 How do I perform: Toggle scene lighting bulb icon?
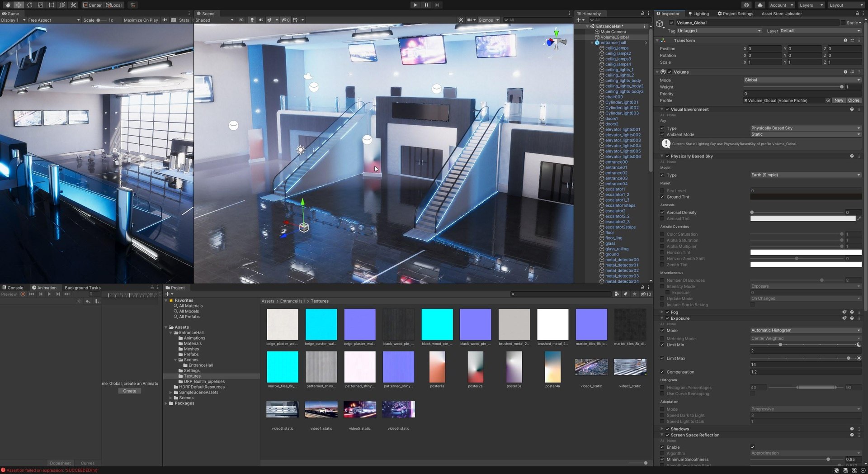(x=252, y=20)
